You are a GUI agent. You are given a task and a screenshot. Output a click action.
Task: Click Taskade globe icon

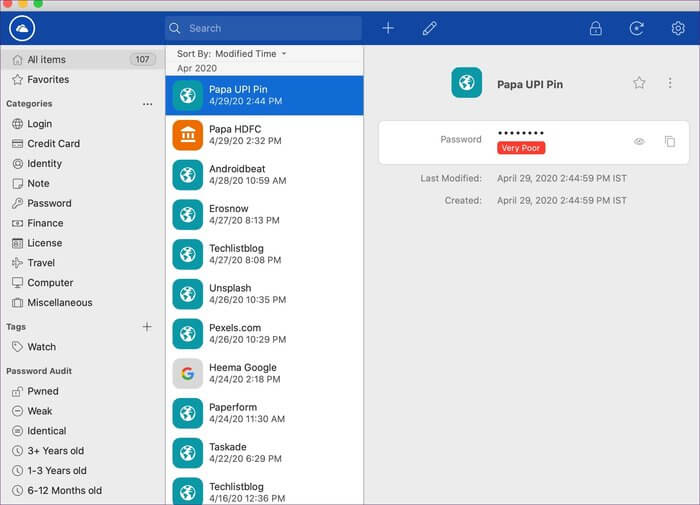click(188, 453)
